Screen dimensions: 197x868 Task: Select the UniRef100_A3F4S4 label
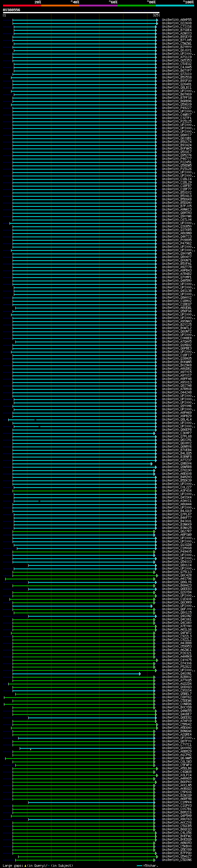176,491
